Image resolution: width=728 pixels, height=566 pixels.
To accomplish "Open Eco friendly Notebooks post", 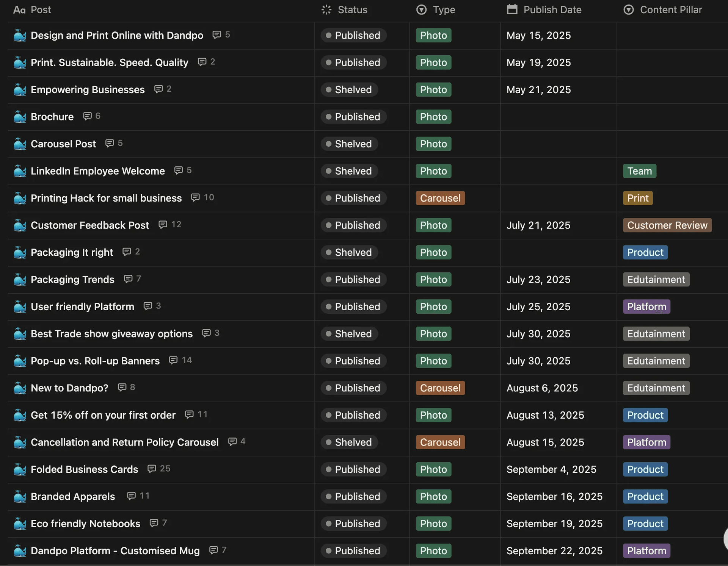I will (85, 524).
